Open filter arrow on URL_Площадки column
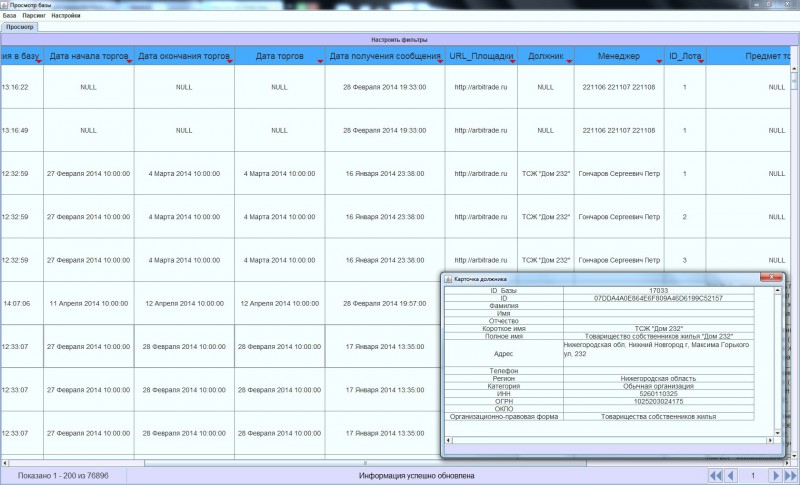Image resolution: width=800 pixels, height=485 pixels. point(512,61)
